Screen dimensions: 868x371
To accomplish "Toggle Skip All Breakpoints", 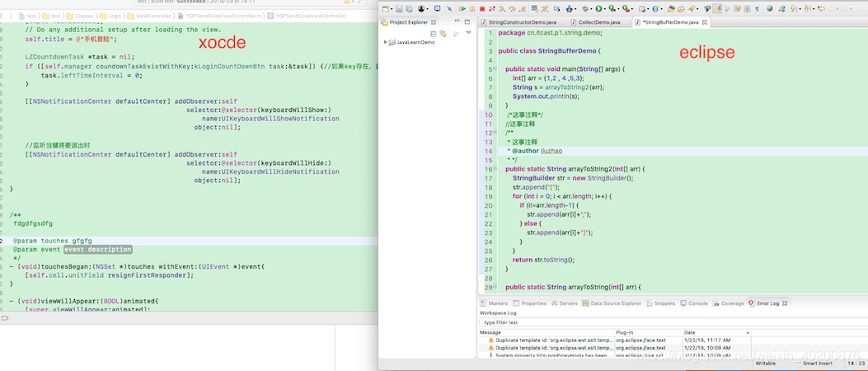I will click(x=449, y=9).
